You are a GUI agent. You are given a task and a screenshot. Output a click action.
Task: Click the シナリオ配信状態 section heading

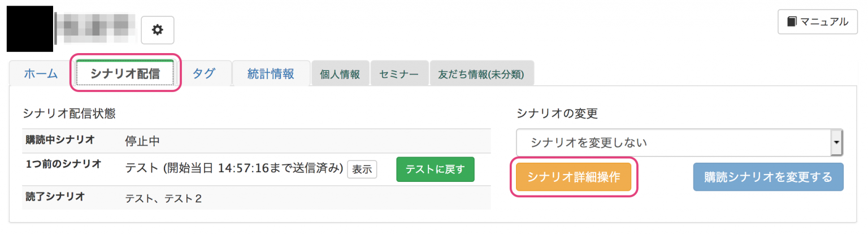[69, 113]
